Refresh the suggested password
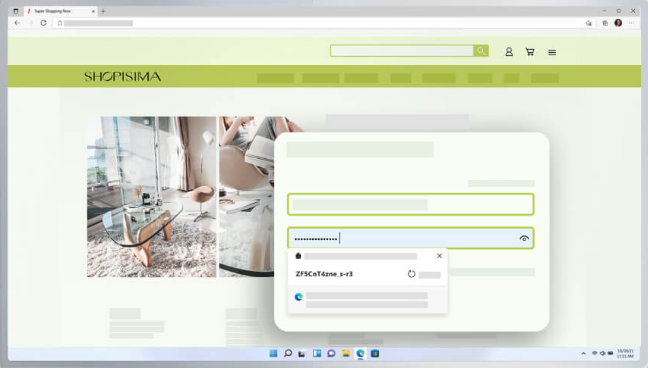This screenshot has width=648, height=368. pos(411,274)
